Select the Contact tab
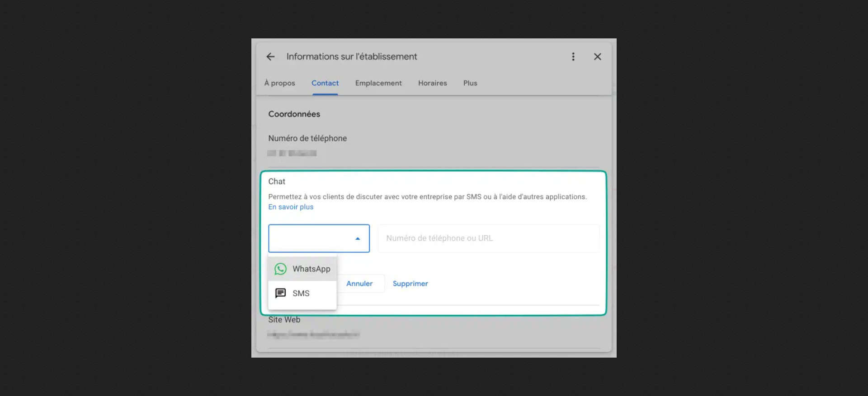Image resolution: width=868 pixels, height=396 pixels. click(x=325, y=83)
